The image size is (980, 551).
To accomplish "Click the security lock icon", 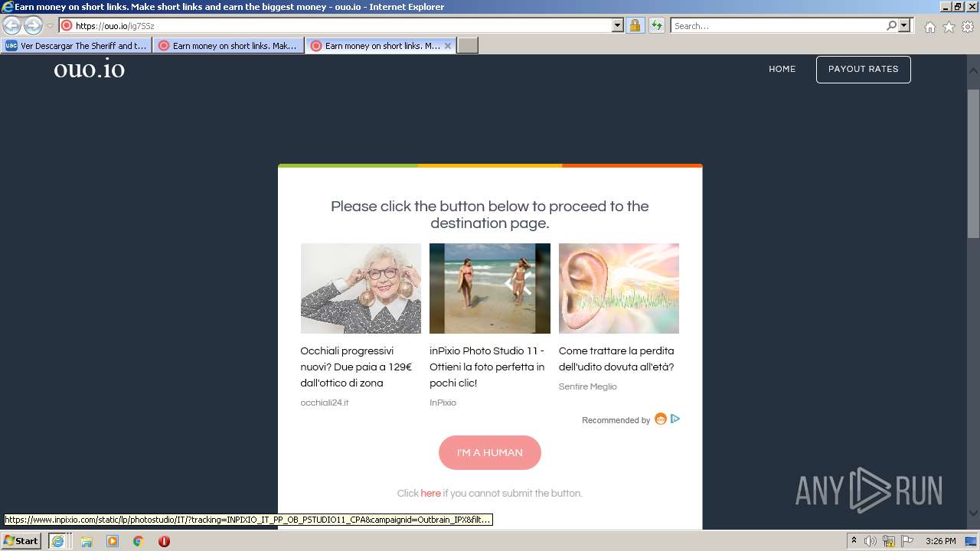I will click(635, 25).
